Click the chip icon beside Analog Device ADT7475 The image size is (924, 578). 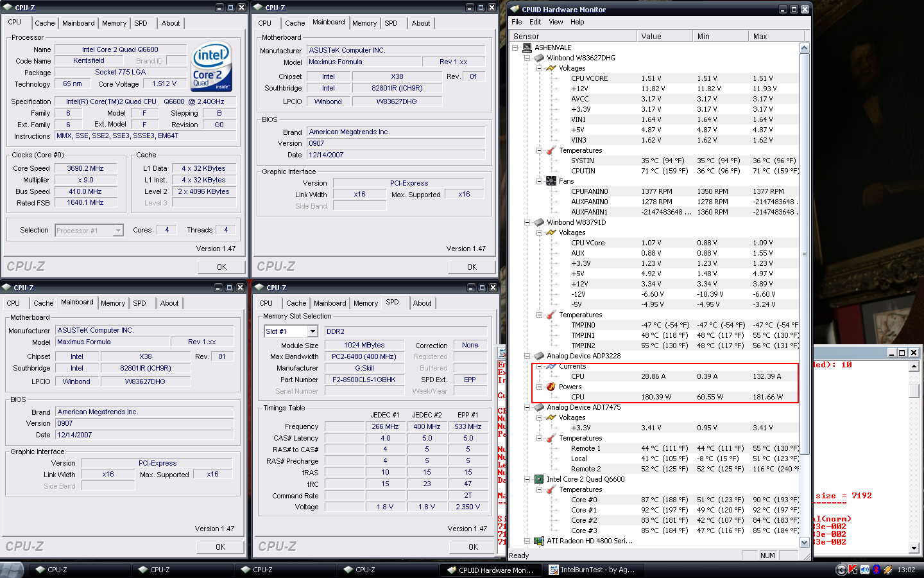click(x=539, y=407)
